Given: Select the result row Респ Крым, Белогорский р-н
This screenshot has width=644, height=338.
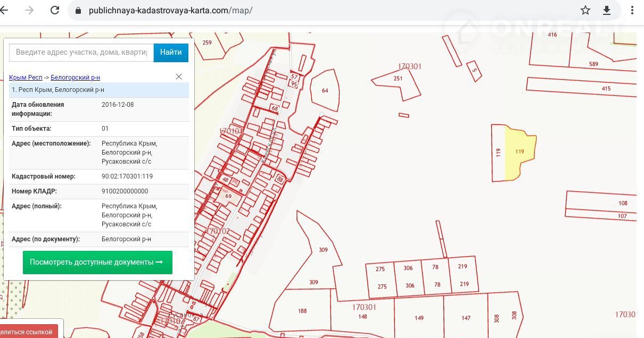Looking at the screenshot, I should 98,90.
